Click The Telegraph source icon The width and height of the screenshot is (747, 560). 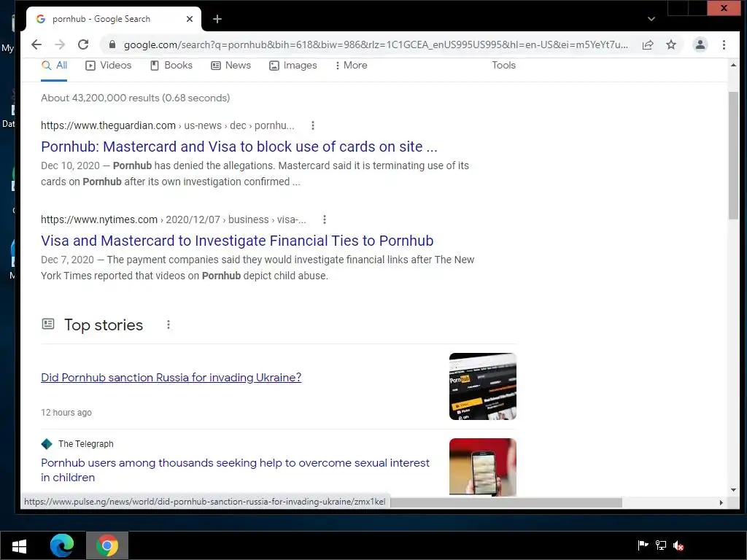[47, 444]
